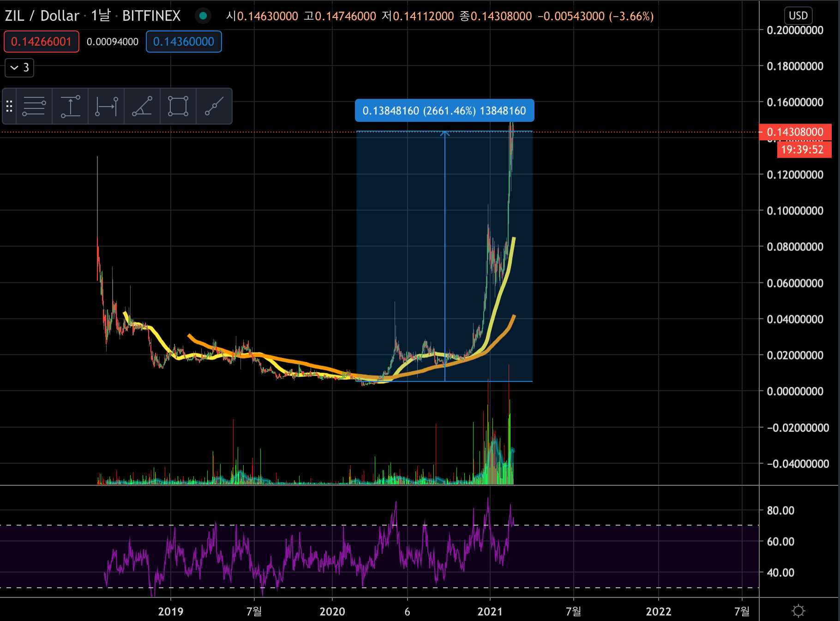Viewport: 840px width, 621px height.
Task: Click the current price tag 0.14308000
Action: [795, 132]
